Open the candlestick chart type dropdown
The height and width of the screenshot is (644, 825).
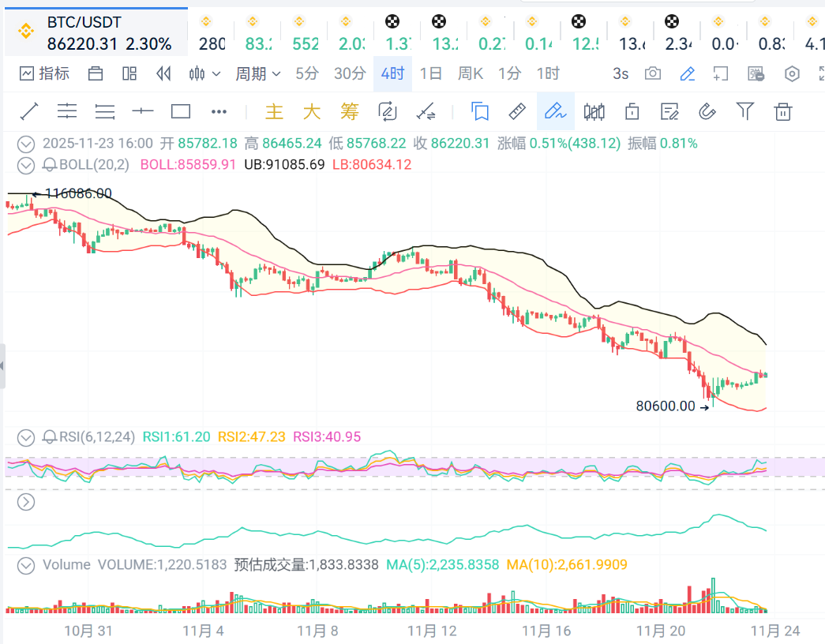coord(204,74)
